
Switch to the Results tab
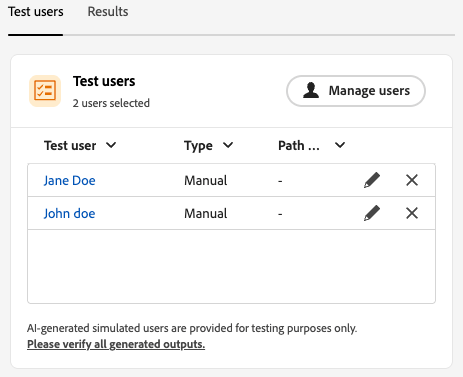108,12
